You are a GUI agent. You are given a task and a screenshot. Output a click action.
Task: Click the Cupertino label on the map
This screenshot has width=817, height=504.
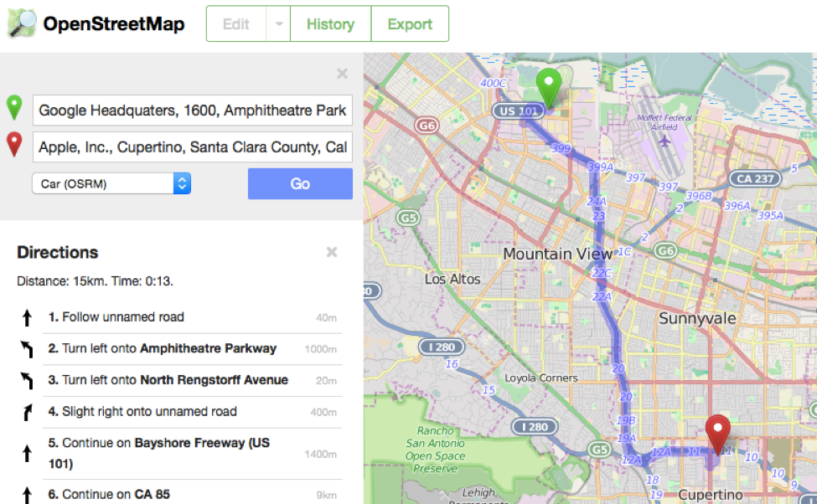coord(711,495)
